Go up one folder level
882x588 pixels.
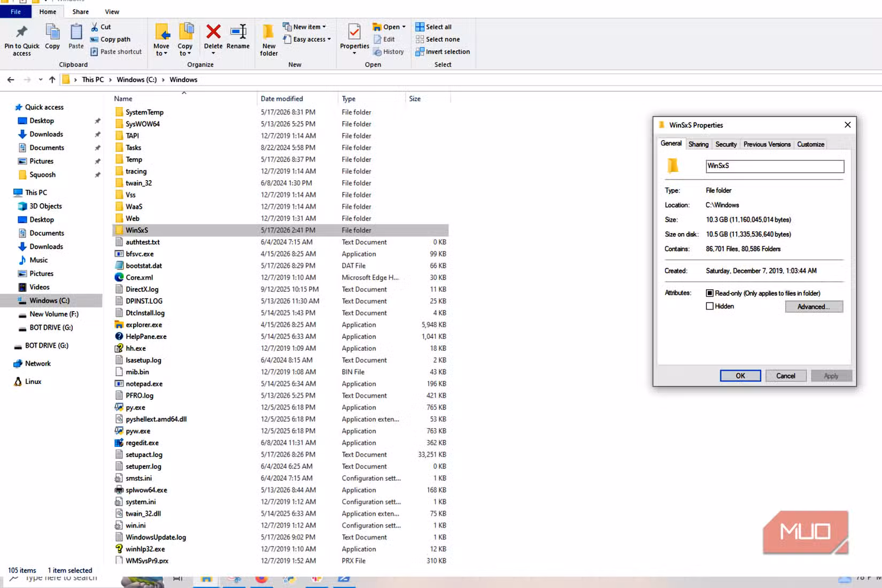point(52,80)
